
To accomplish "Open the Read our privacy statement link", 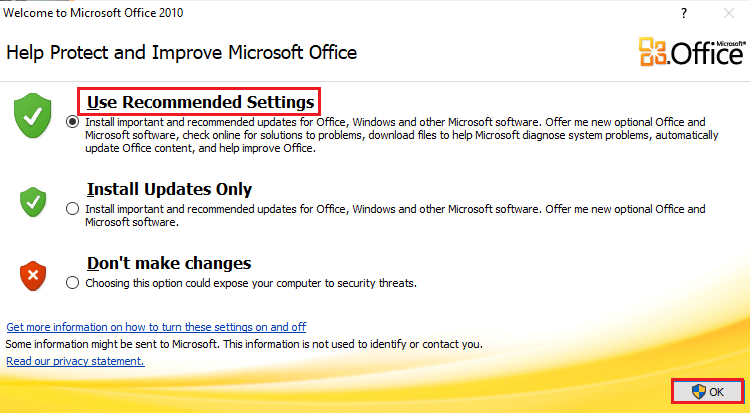I will pos(75,361).
